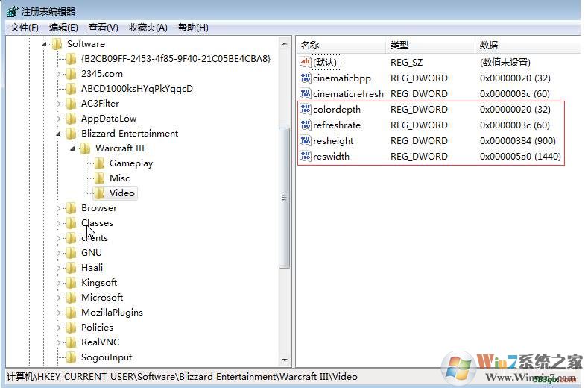Open the 收藏夹(A) menu
The image size is (588, 388).
pyautogui.click(x=148, y=28)
